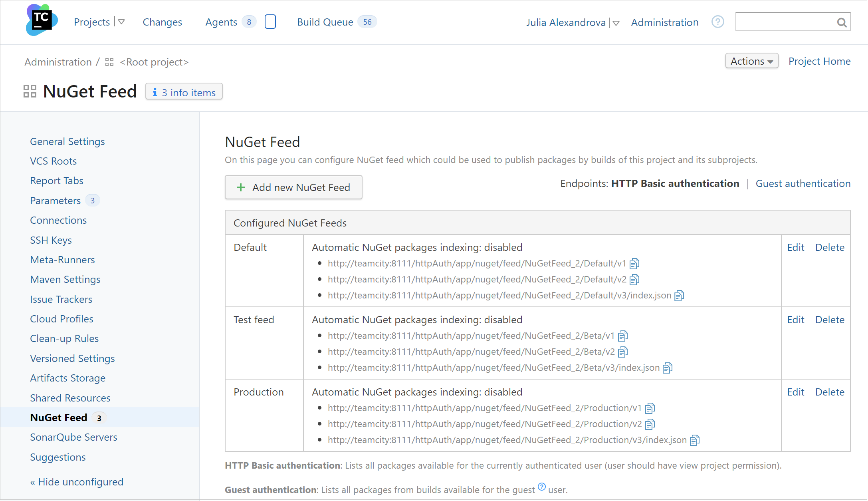868x501 pixels.
Task: Open Cloud Profiles in sidebar
Action: 62,319
